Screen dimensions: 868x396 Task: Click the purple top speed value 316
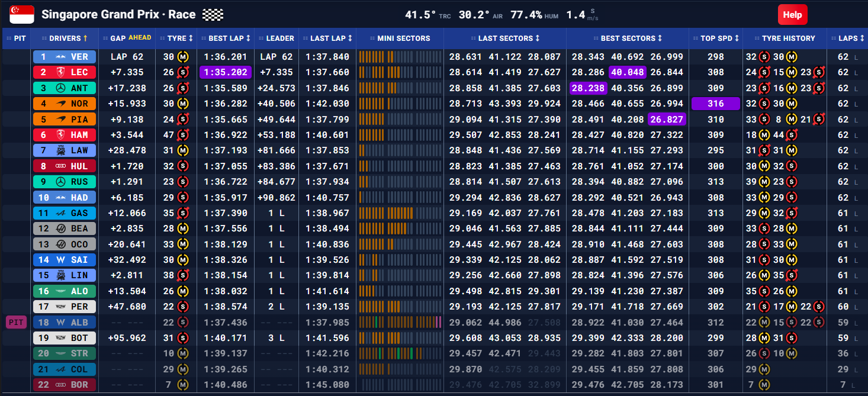click(x=715, y=104)
